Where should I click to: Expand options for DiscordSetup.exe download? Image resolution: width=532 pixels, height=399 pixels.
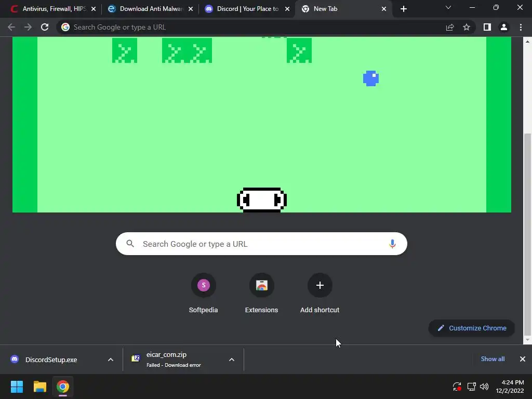pos(111,360)
